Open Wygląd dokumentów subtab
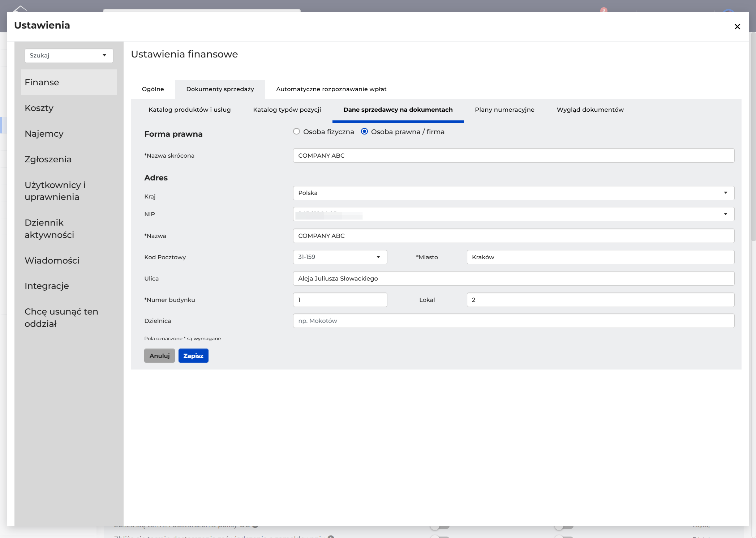756x538 pixels. pyautogui.click(x=590, y=110)
